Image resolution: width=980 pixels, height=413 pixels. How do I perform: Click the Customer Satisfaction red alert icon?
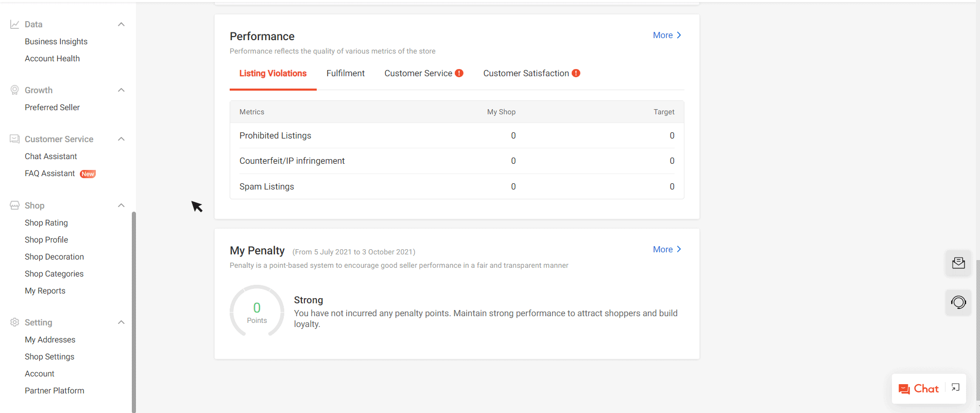[x=576, y=73]
